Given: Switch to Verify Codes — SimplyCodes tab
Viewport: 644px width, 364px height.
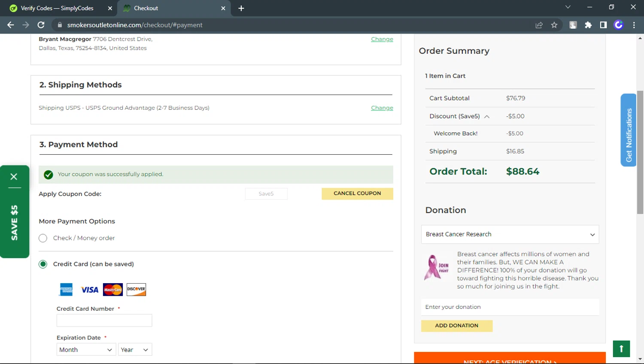Looking at the screenshot, I should [57, 8].
